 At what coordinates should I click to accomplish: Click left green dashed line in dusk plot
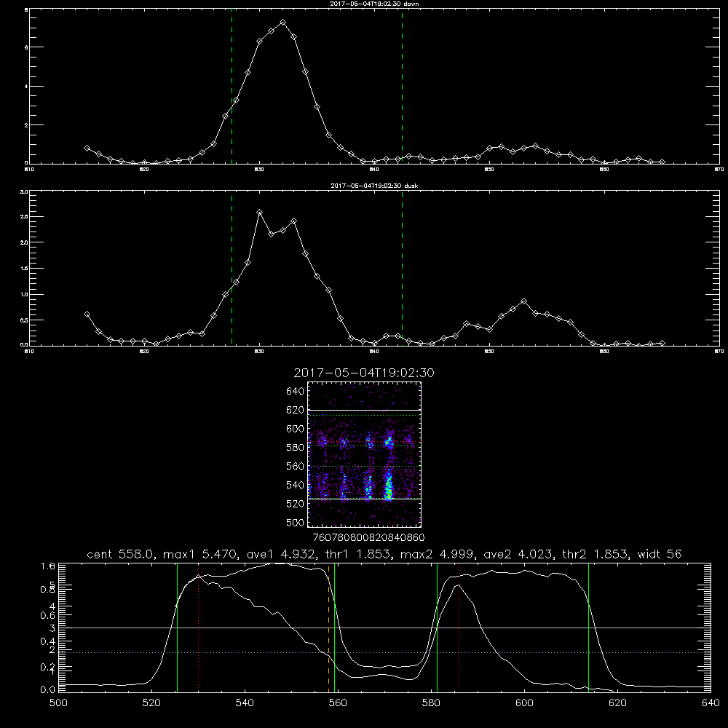click(232, 269)
